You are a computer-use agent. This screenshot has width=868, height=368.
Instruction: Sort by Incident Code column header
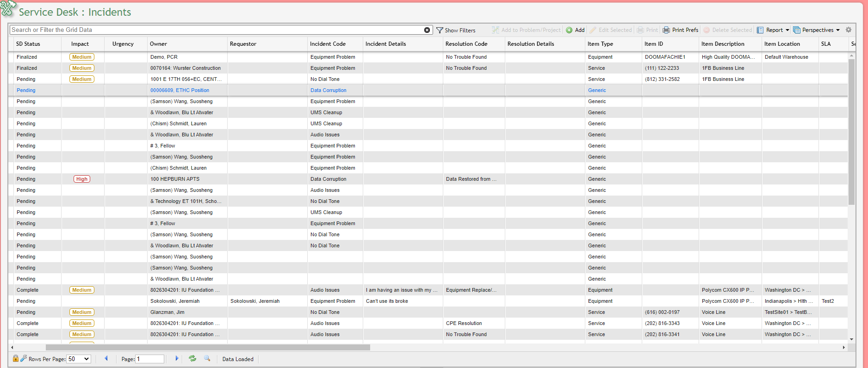[x=328, y=44]
